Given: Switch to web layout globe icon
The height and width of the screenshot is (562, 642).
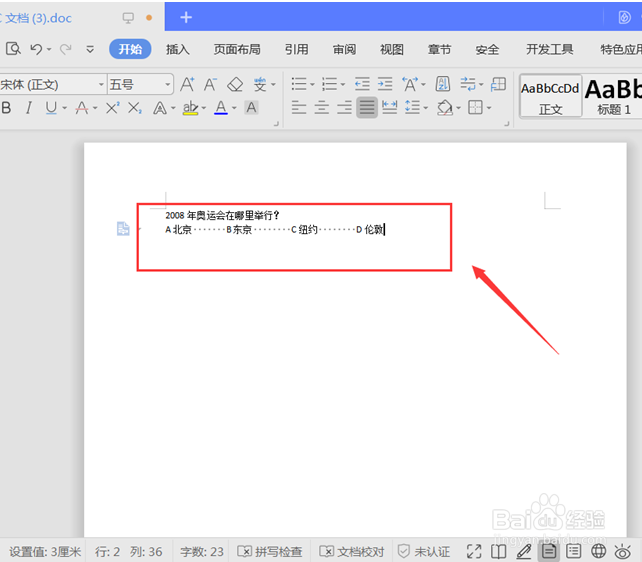Looking at the screenshot, I should pyautogui.click(x=598, y=551).
